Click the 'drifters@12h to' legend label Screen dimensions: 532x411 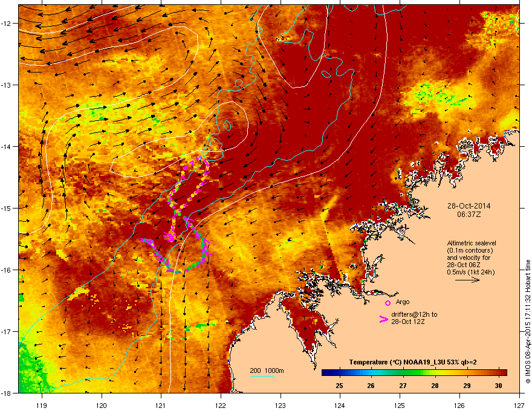(414, 314)
